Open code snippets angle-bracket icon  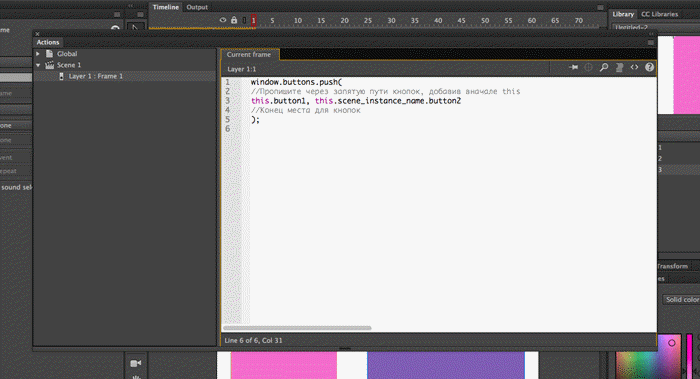click(x=634, y=67)
